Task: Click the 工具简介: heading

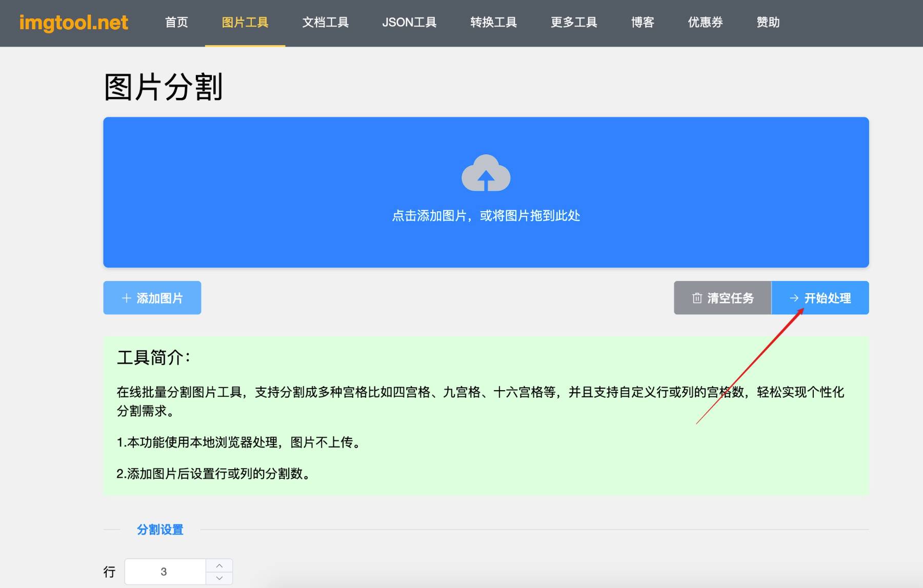Action: 154,357
